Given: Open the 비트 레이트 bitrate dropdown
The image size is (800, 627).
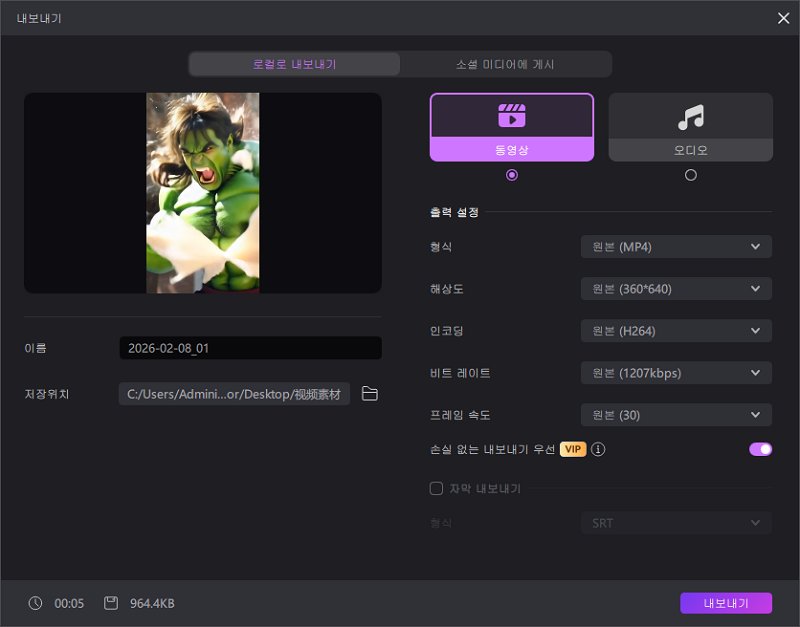Looking at the screenshot, I should [x=676, y=372].
